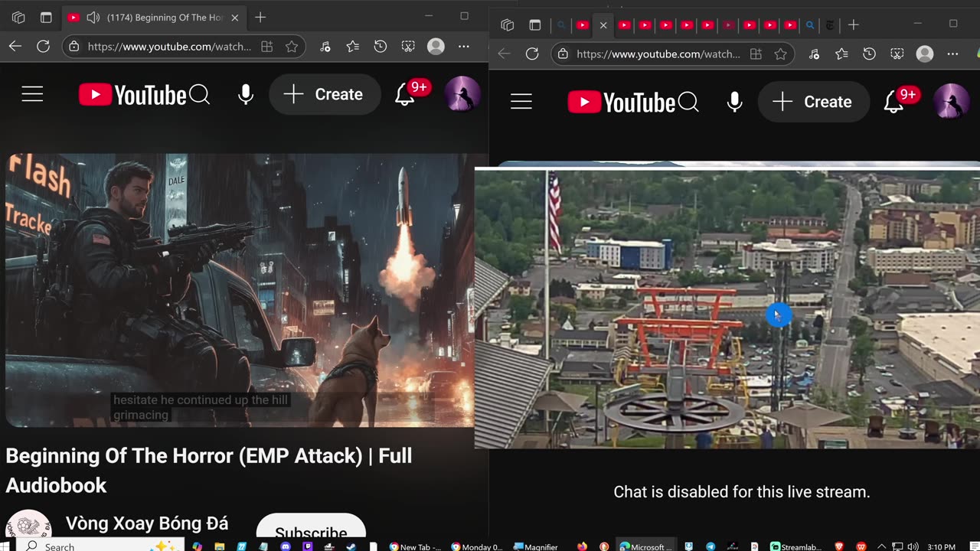Start voice search in right window

735,102
